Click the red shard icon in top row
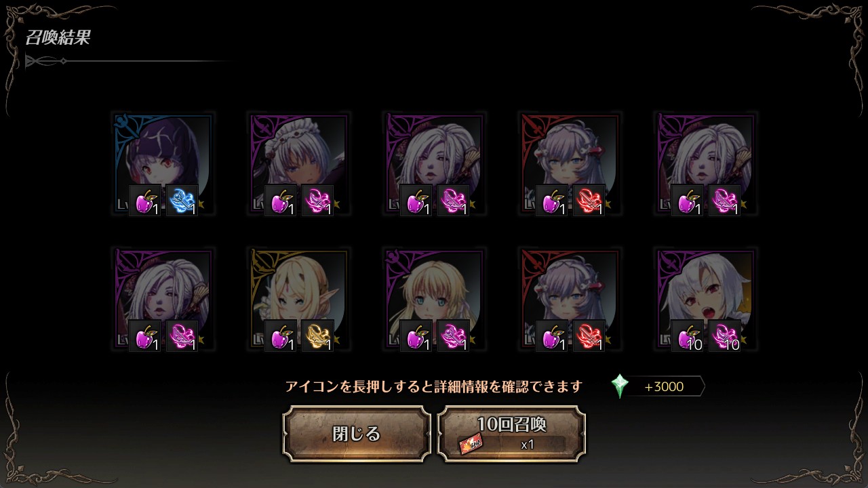The width and height of the screenshot is (868, 488). pyautogui.click(x=589, y=201)
